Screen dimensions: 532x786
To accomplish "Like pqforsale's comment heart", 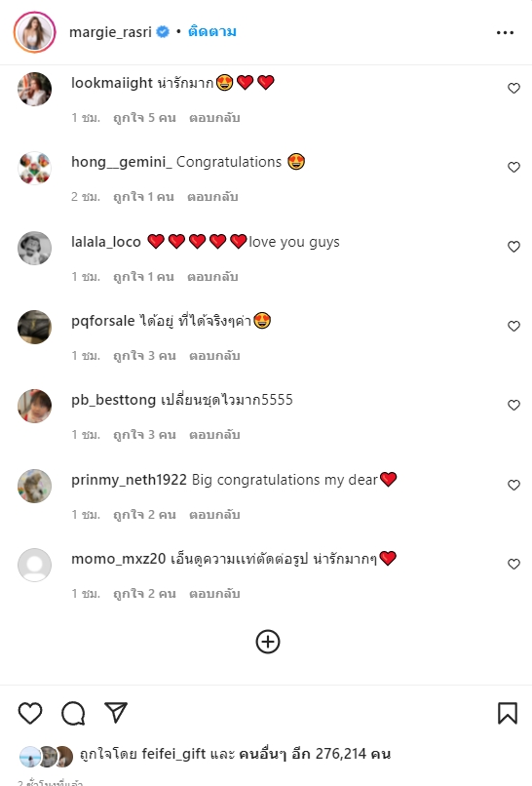I will (x=513, y=326).
